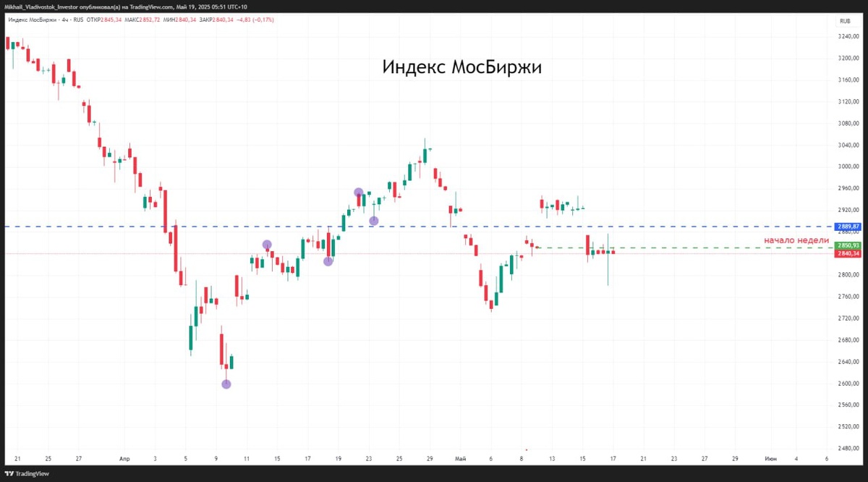
Task: Click the date label 11 on time axis
Action: 247,459
